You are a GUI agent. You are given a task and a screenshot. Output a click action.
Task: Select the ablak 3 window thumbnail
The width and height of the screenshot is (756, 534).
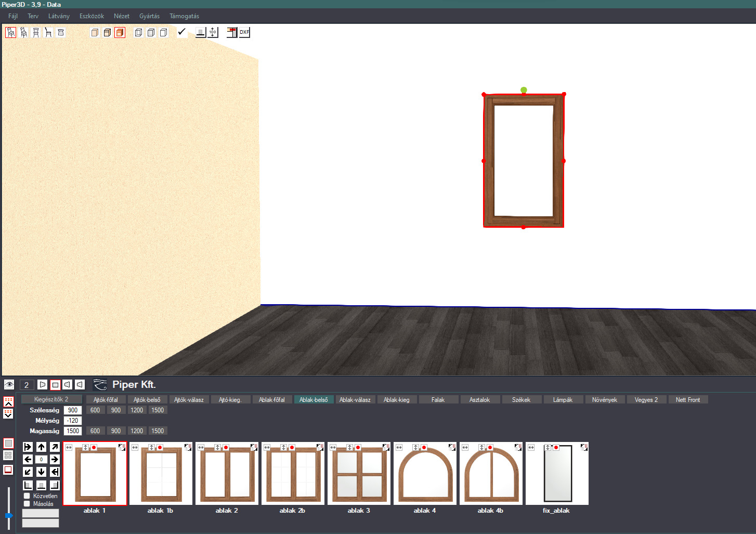[x=359, y=474]
